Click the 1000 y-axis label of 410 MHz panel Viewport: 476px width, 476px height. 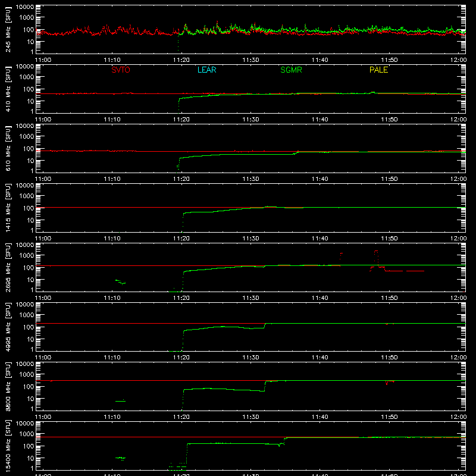27,77
